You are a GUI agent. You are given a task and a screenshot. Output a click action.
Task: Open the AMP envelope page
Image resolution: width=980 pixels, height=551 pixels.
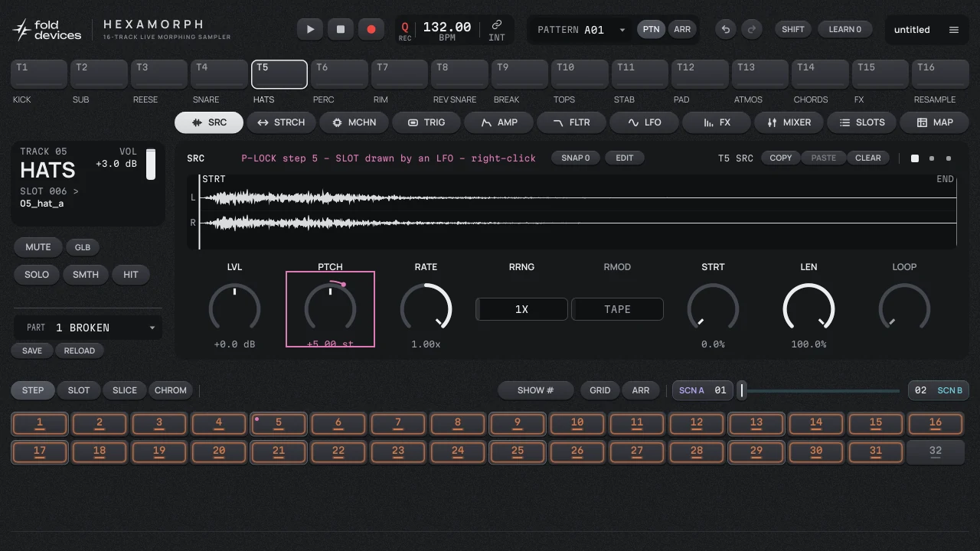(x=499, y=122)
